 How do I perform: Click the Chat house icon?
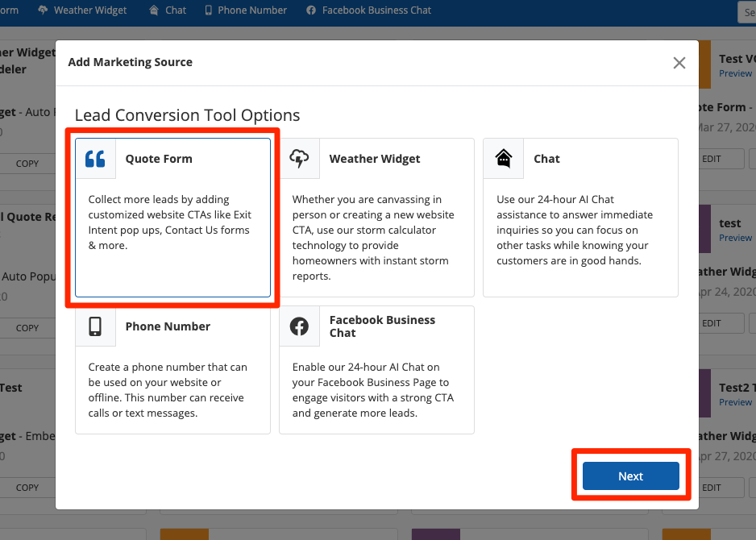[x=504, y=159]
